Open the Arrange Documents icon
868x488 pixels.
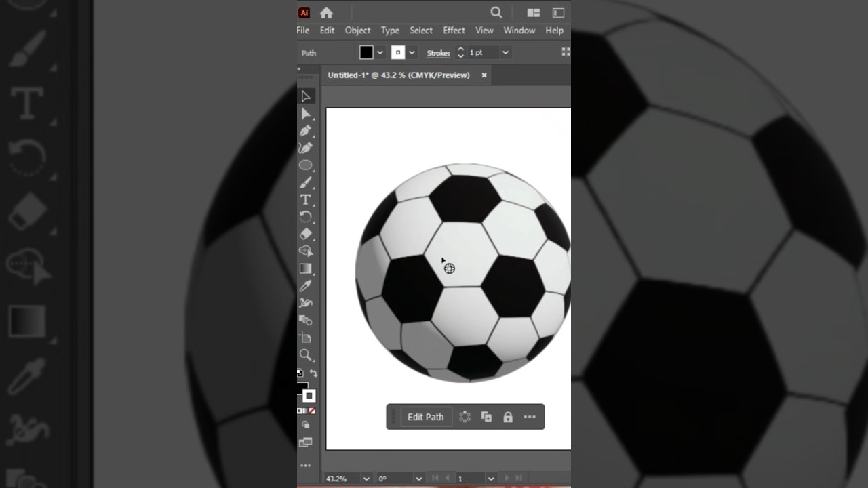point(534,13)
